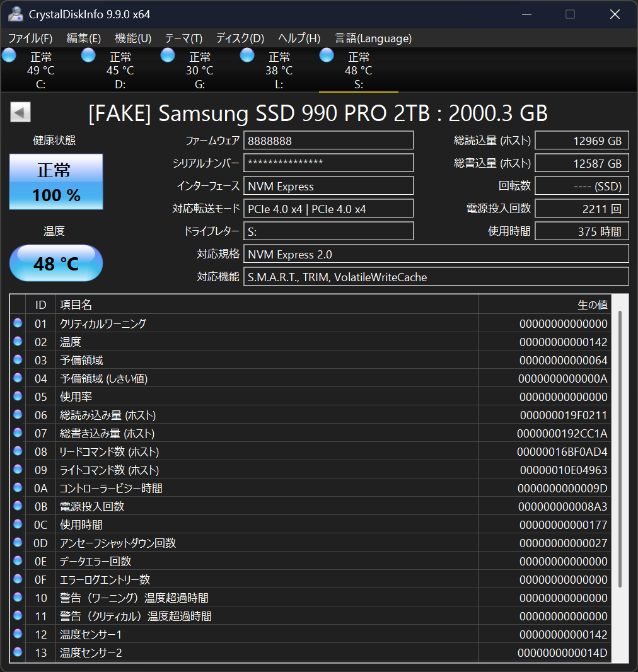Screen dimensions: 638x672
Task: Open the 編集(E) menu
Action: pos(84,38)
